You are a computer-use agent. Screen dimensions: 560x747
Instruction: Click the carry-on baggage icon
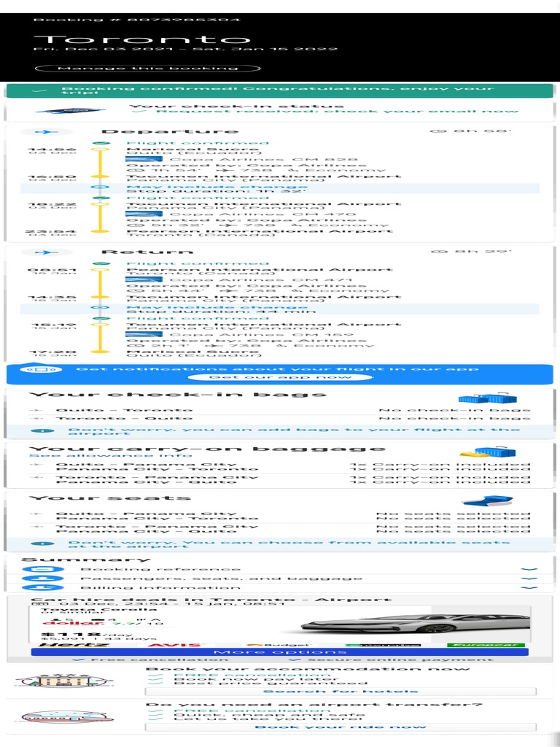[x=488, y=452]
